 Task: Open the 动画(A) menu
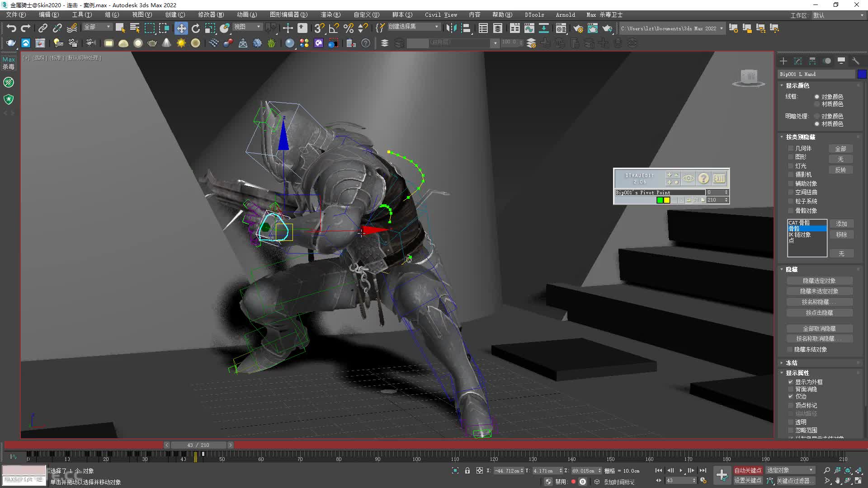(247, 15)
